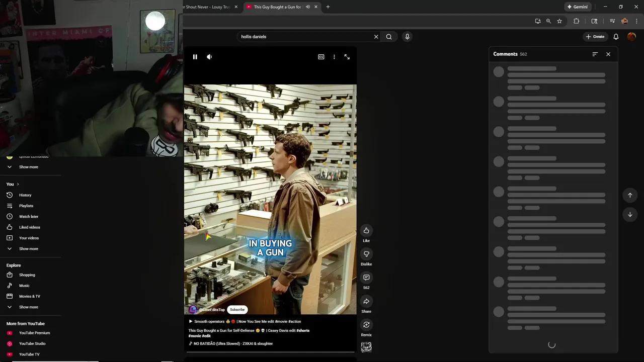Click the install app icon in address bar
Image resolution: width=644 pixels, height=362 pixels.
click(x=538, y=21)
